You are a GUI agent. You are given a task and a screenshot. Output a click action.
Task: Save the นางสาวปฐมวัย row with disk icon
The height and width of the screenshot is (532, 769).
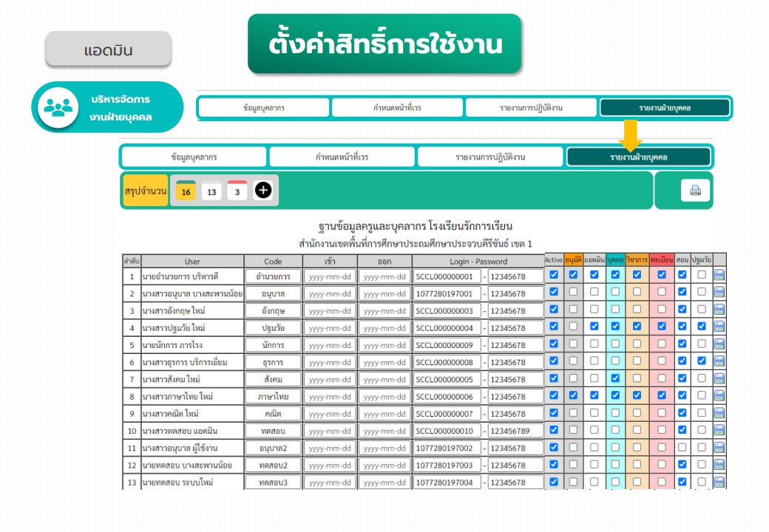coord(719,327)
